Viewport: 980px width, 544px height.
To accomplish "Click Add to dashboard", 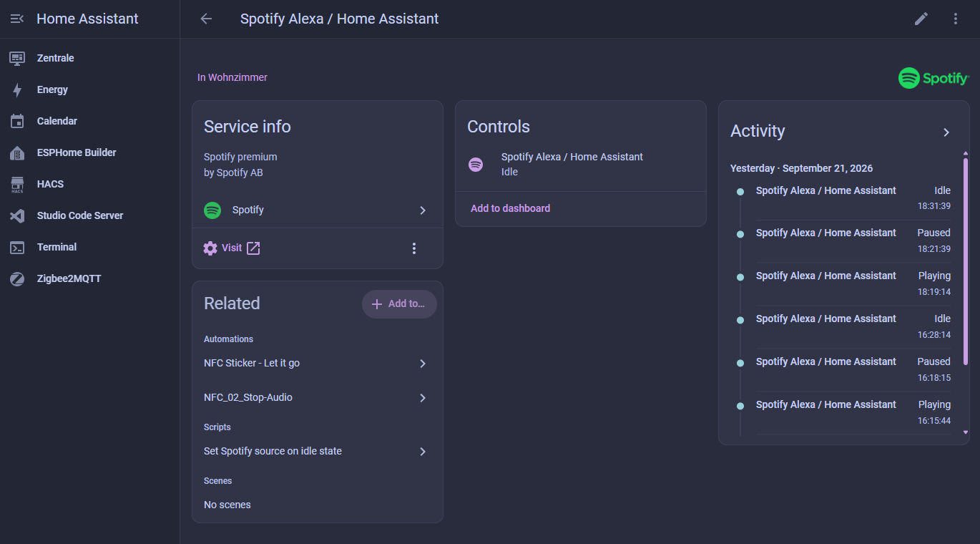I will click(511, 208).
